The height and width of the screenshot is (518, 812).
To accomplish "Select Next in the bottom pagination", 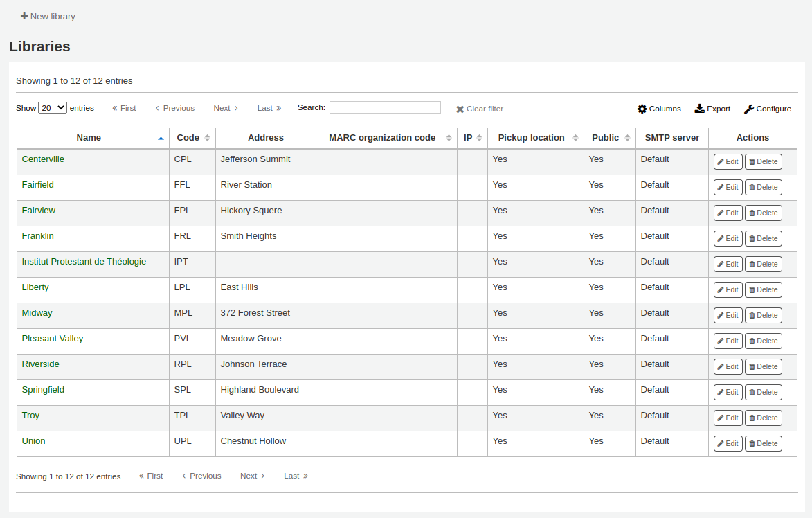I will [251, 476].
